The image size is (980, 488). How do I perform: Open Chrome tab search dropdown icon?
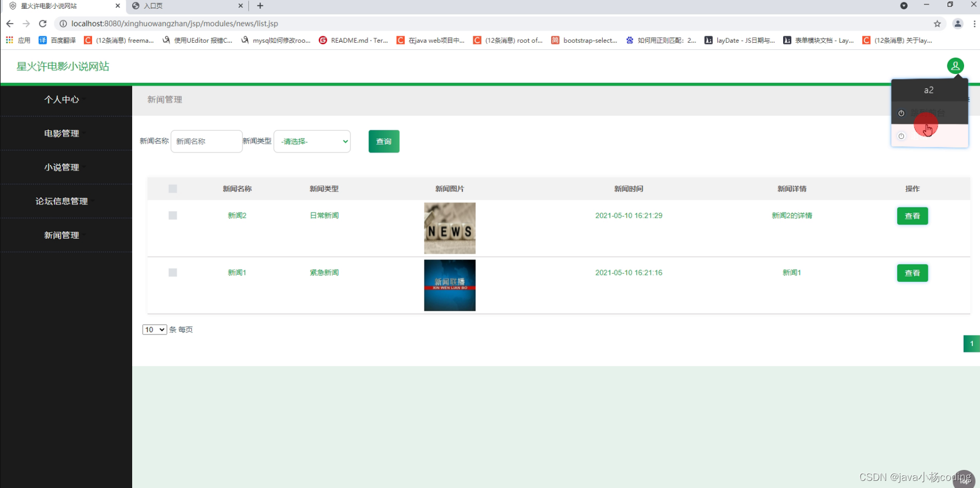click(904, 6)
